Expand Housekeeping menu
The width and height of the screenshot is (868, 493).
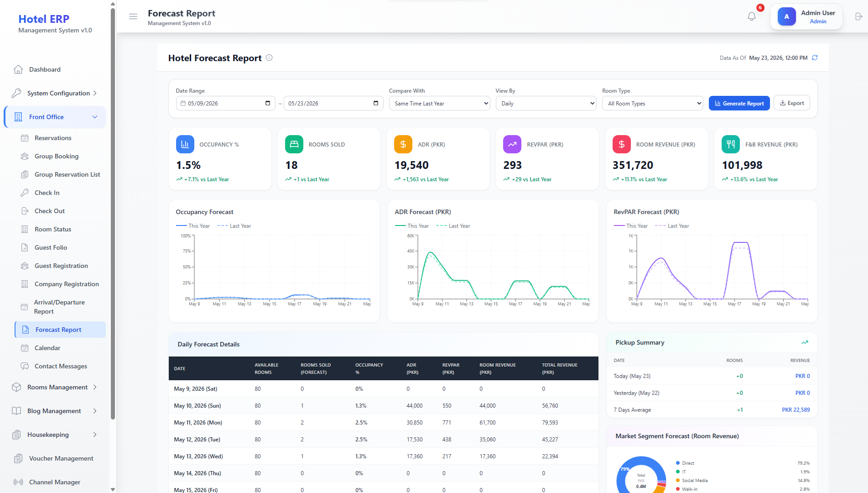pos(55,435)
